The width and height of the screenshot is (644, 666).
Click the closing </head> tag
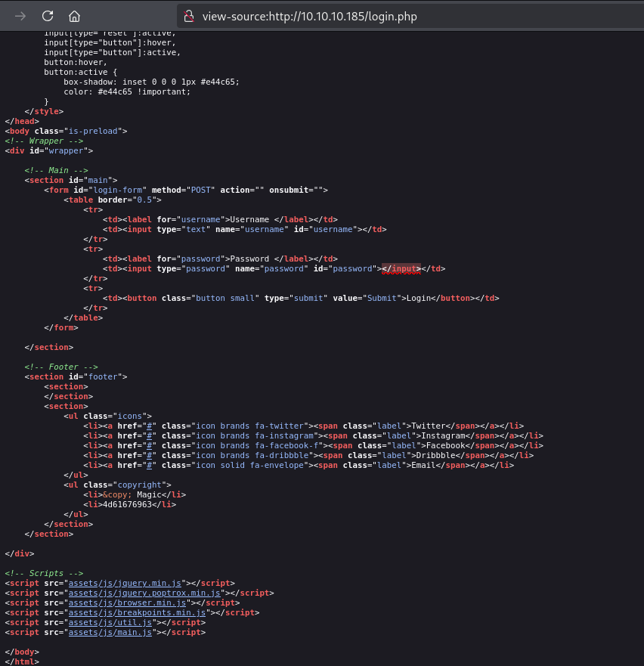point(22,121)
